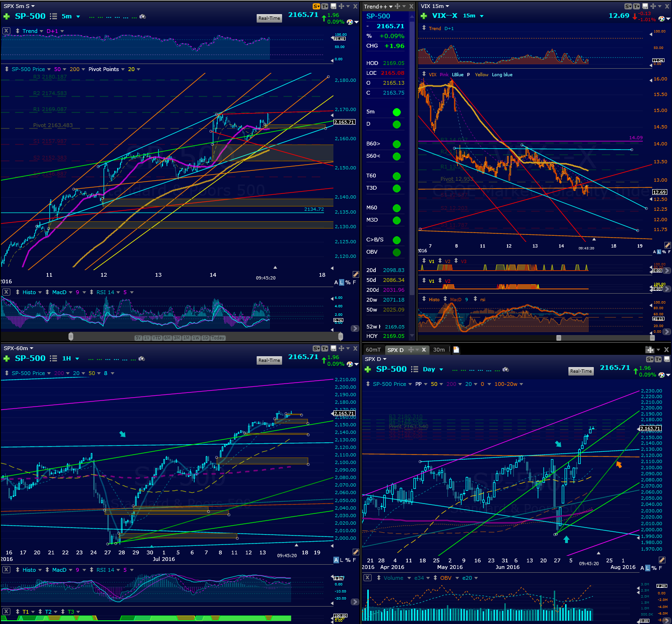Click Real-Time button in SPX 5m panel
Viewport: 672px width, 624px height.
[x=269, y=18]
